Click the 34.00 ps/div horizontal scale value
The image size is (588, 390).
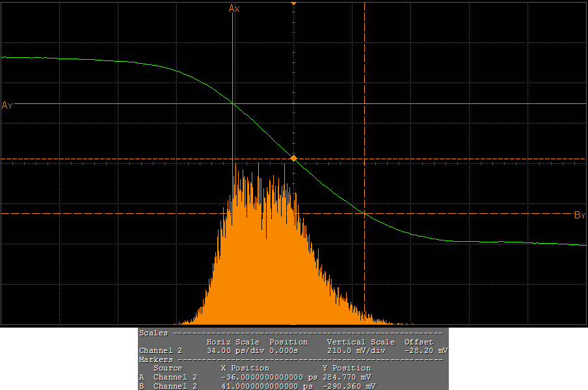pyautogui.click(x=232, y=350)
